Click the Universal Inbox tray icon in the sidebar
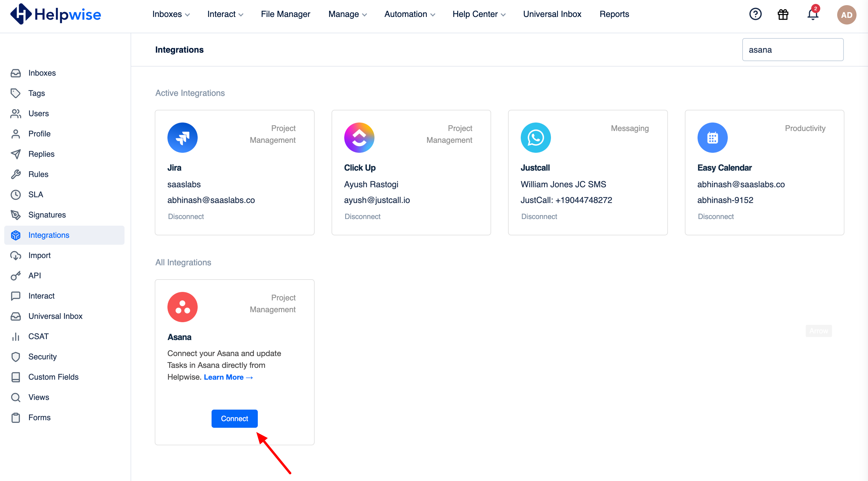This screenshot has height=481, width=868. tap(15, 316)
